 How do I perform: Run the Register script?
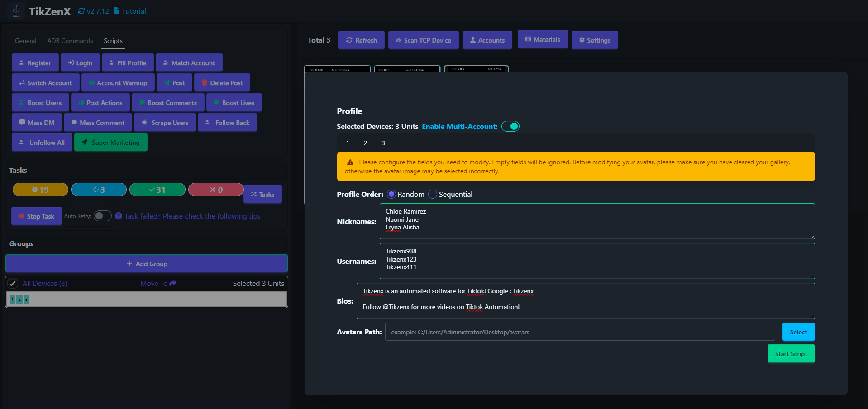[x=35, y=63]
